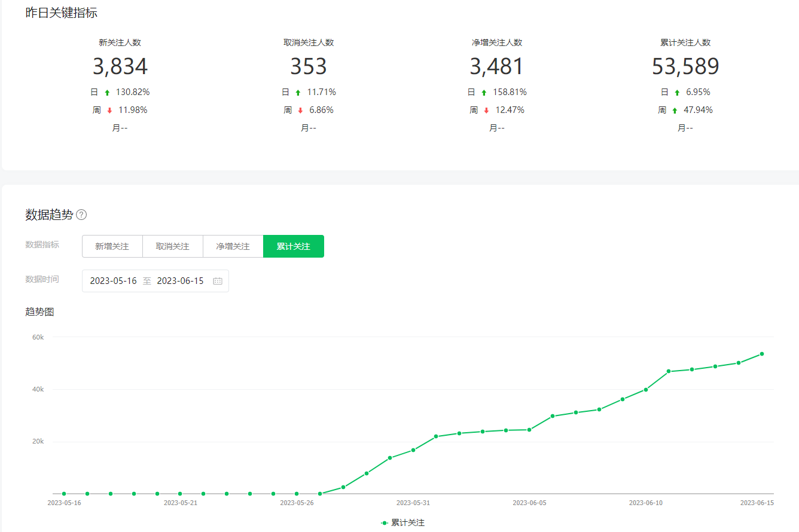The height and width of the screenshot is (532, 799).
Task: Click the chart data point above 2023-05-31
Action: click(413, 450)
